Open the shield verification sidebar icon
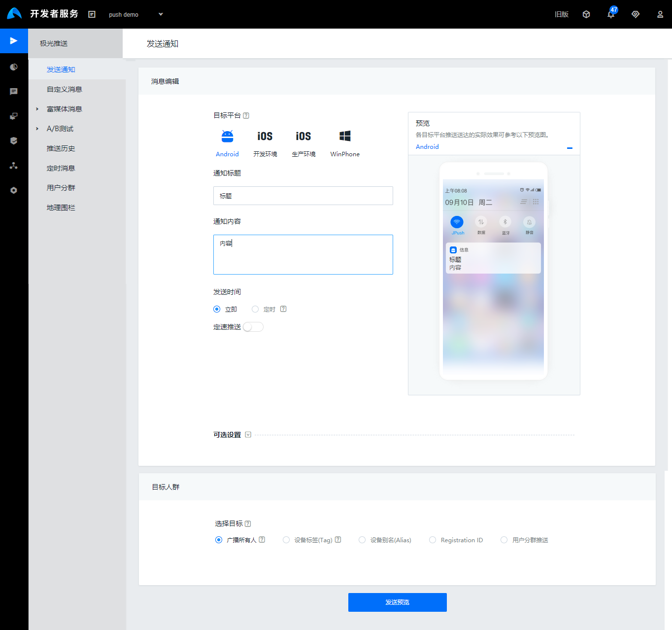The image size is (672, 630). point(14,141)
